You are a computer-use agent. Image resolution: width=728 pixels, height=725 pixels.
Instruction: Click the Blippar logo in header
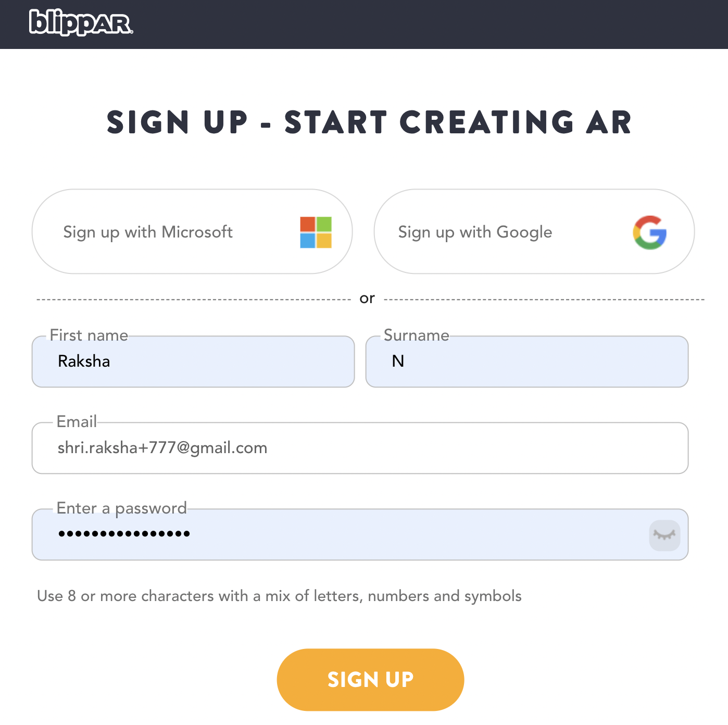point(81,23)
